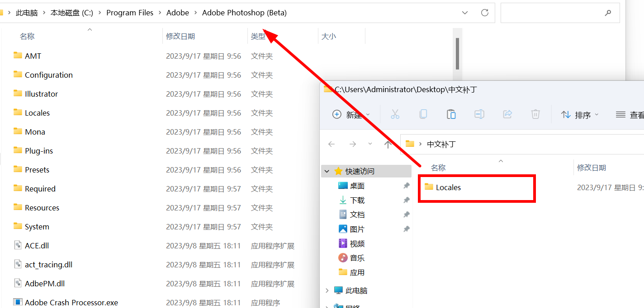The height and width of the screenshot is (308, 644).
Task: Collapse the 快速访问 tree section
Action: [x=327, y=171]
